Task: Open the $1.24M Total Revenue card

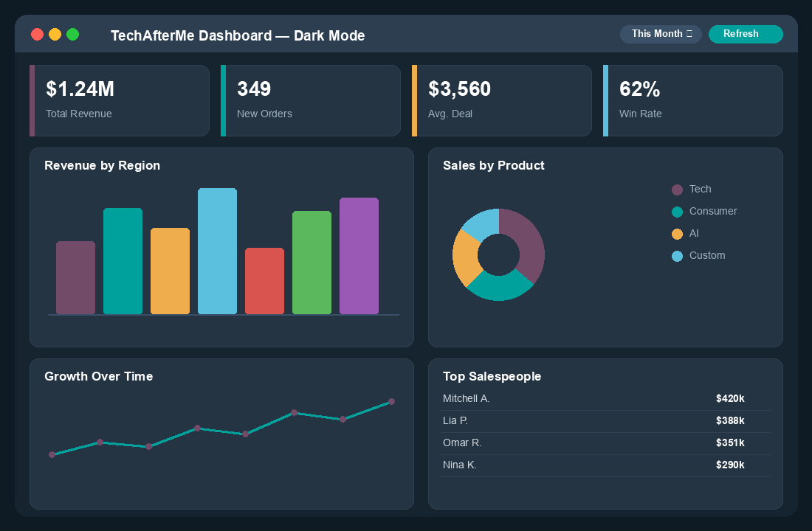Action: 120,101
